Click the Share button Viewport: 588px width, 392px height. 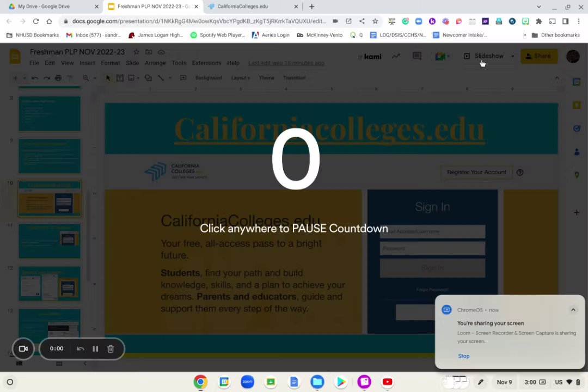(539, 56)
